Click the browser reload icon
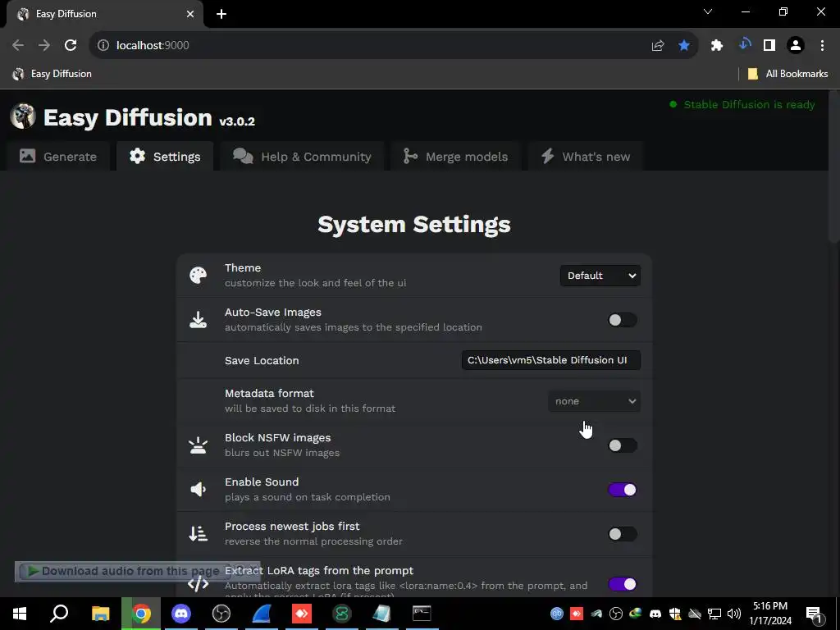Image resolution: width=840 pixels, height=630 pixels. pyautogui.click(x=71, y=45)
